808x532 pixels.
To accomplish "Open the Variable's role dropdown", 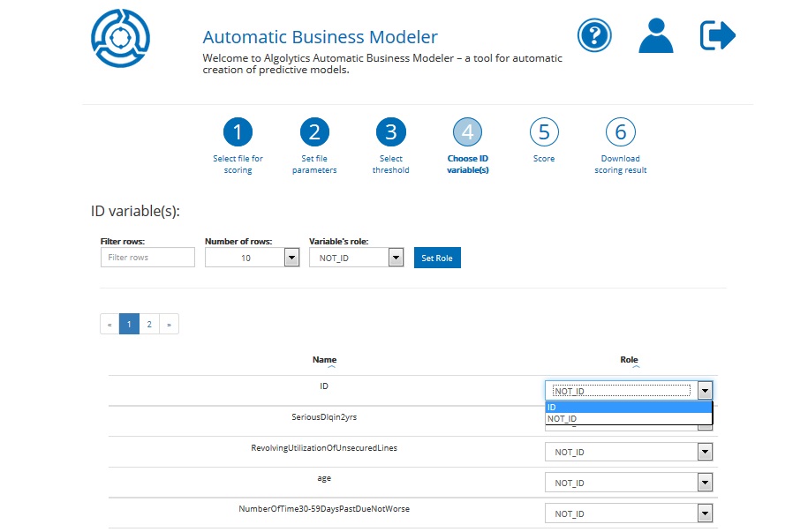I will (x=356, y=258).
